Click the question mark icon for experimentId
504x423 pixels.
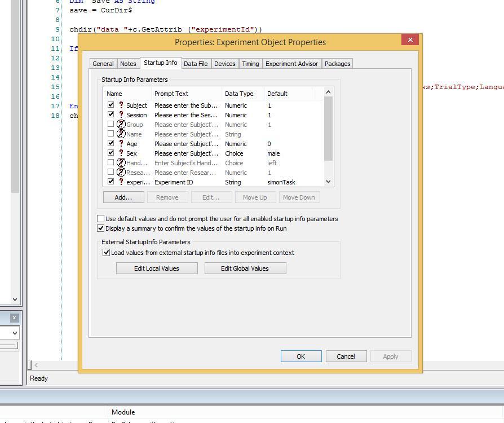121,182
